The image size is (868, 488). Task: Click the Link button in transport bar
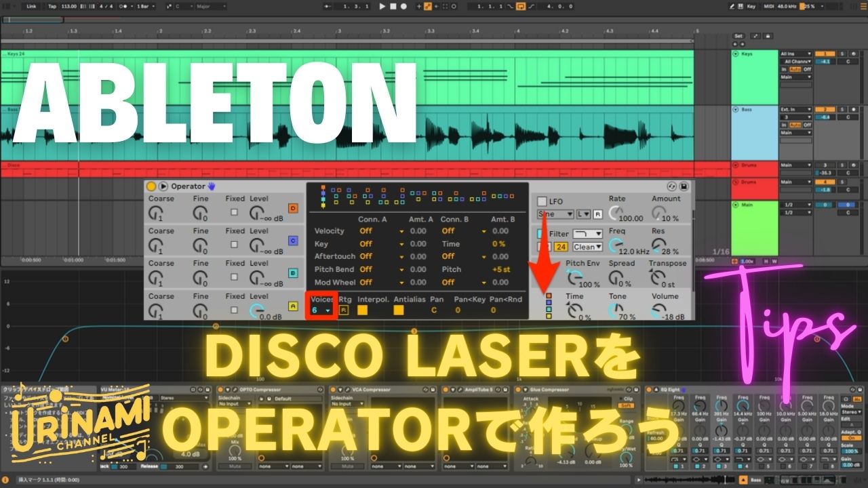(x=31, y=6)
